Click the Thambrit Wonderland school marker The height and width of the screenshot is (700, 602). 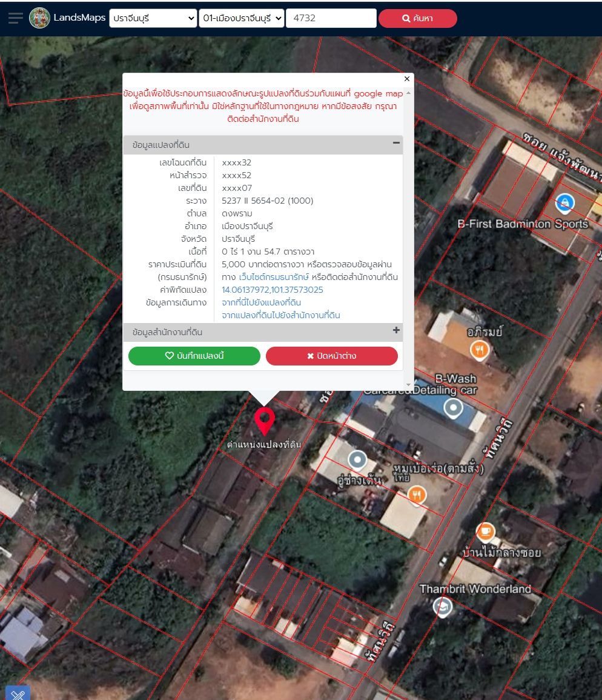point(442,607)
